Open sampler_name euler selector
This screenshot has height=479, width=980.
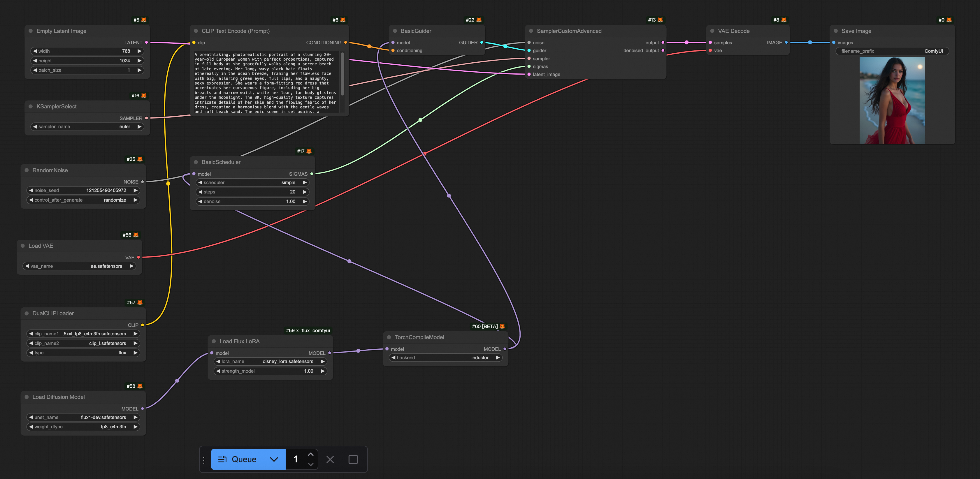(87, 126)
